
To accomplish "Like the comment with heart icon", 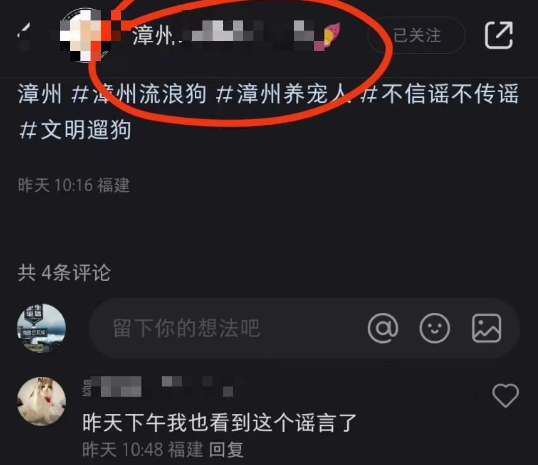I will [x=505, y=395].
